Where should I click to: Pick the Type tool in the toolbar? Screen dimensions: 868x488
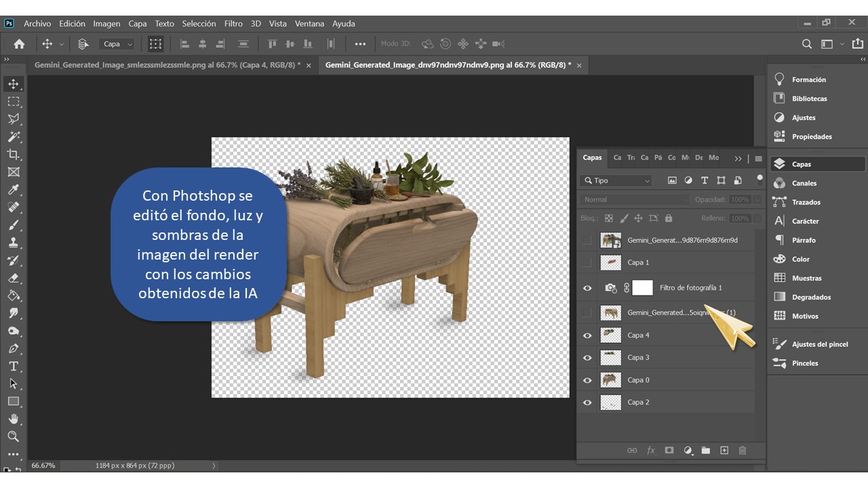(14, 366)
